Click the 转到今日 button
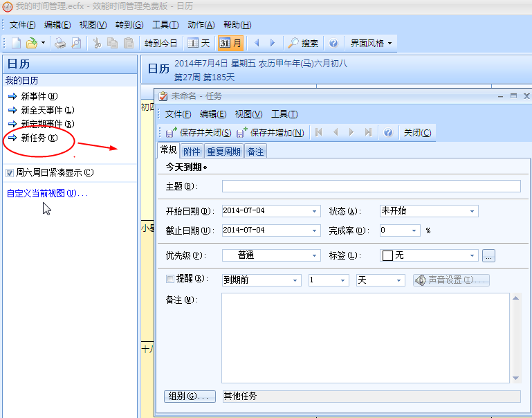This screenshot has height=418, width=532. pyautogui.click(x=160, y=43)
